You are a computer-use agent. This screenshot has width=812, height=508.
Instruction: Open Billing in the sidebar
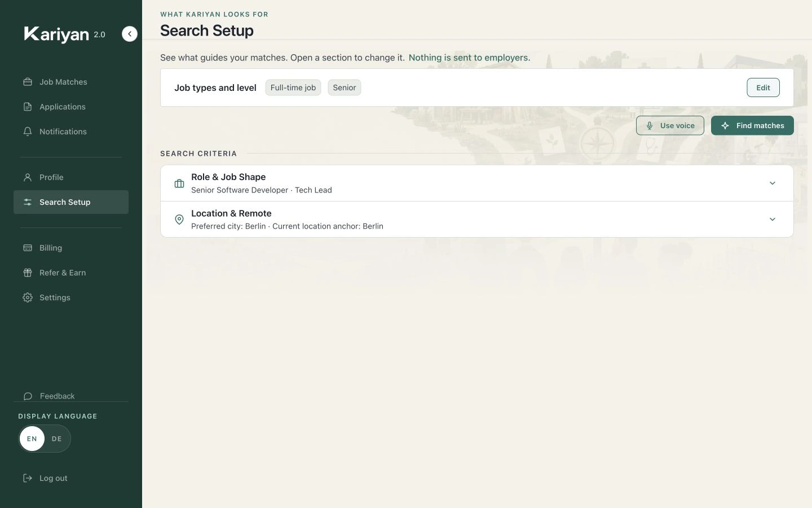point(71,248)
